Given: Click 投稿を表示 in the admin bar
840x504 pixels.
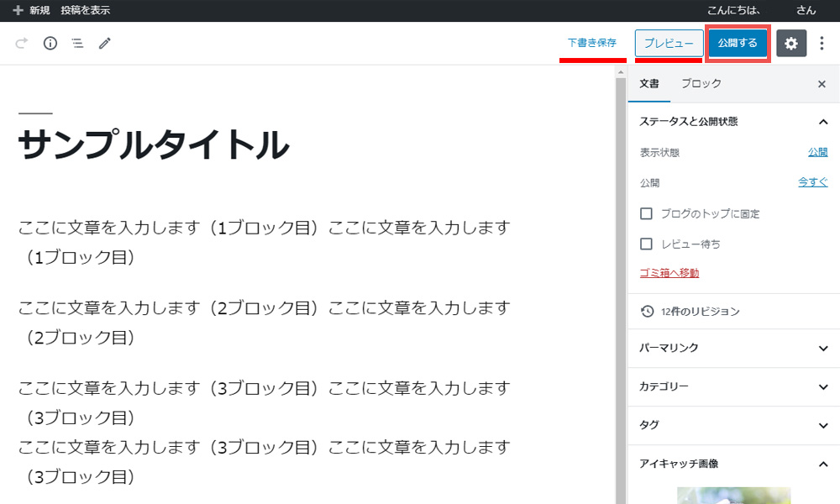Looking at the screenshot, I should tap(85, 10).
